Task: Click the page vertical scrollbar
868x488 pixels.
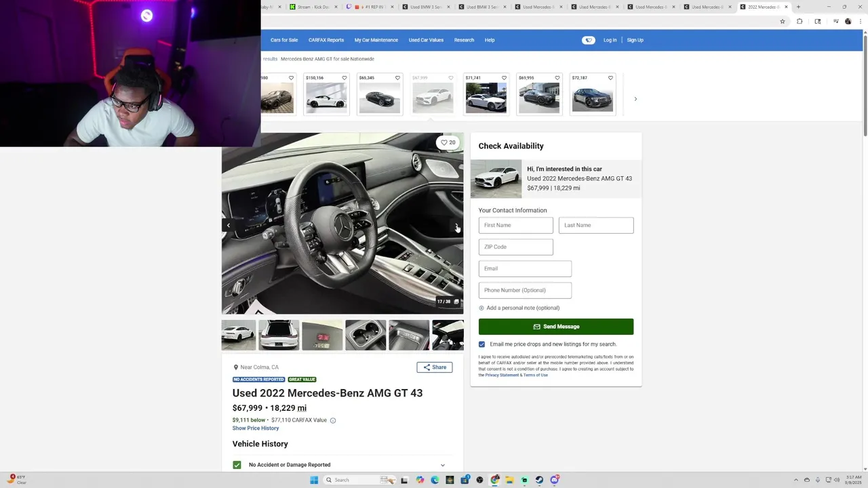Action: coord(864,85)
